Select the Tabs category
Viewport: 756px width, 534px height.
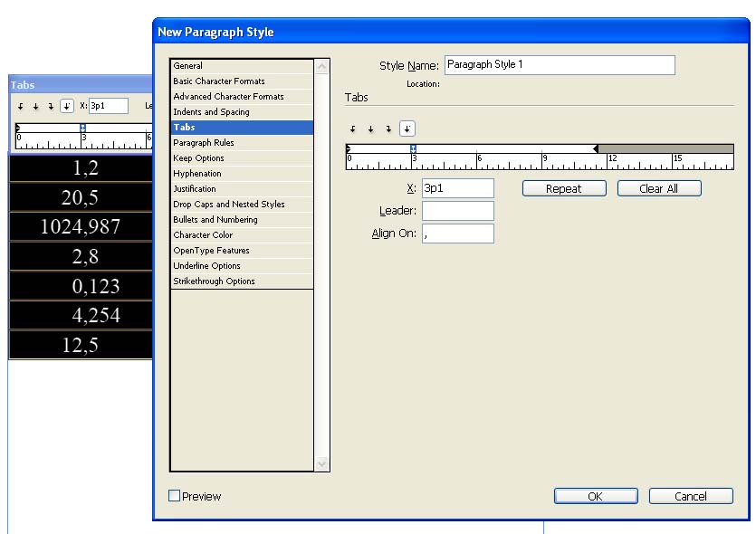[242, 128]
